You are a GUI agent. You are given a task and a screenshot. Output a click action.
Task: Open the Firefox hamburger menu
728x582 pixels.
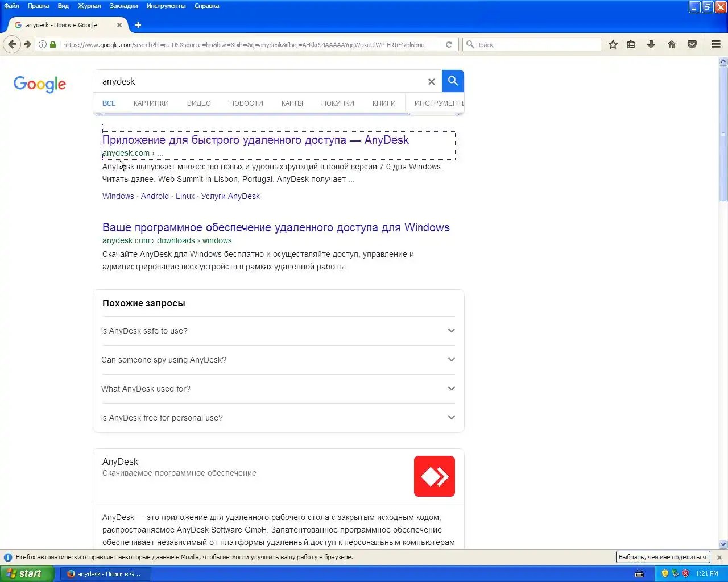click(x=716, y=44)
